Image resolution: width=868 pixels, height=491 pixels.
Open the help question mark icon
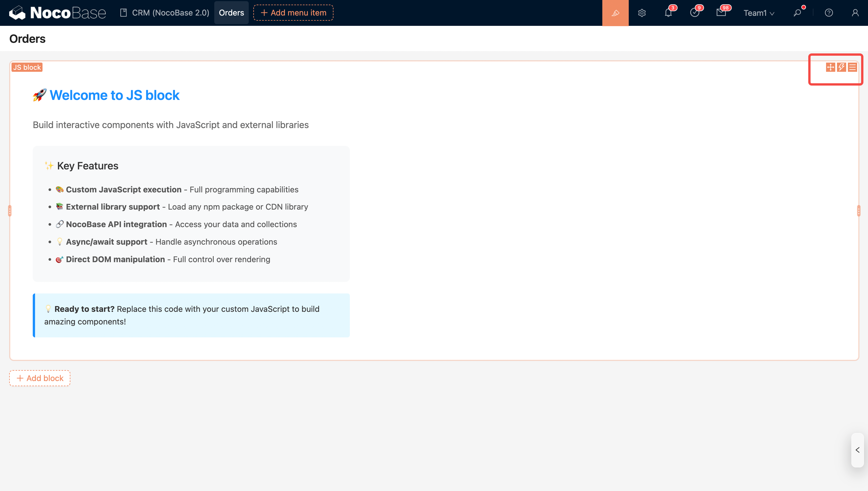pyautogui.click(x=829, y=13)
